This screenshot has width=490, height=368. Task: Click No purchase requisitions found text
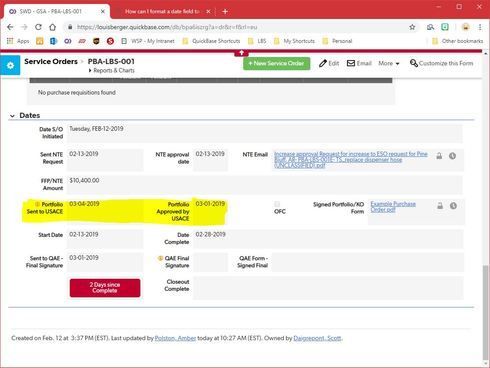[77, 92]
